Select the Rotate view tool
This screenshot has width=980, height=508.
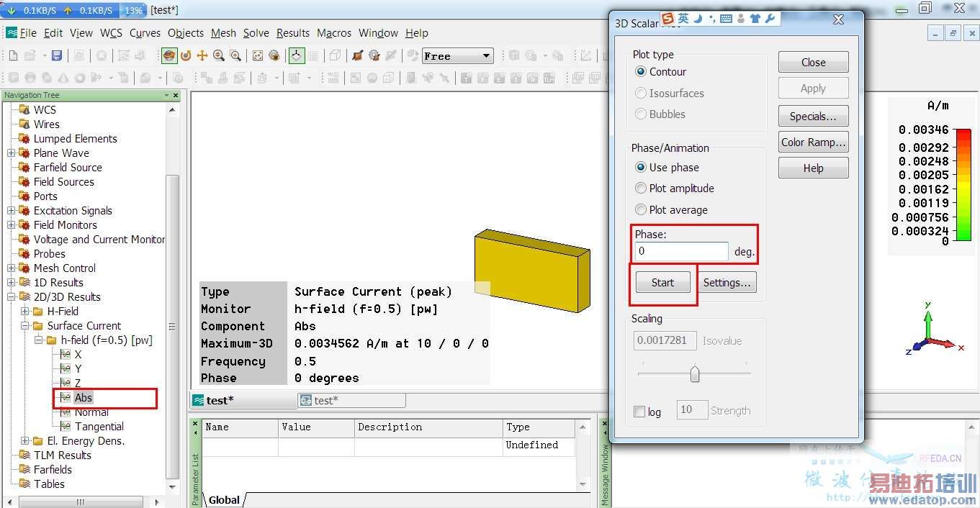[x=169, y=55]
